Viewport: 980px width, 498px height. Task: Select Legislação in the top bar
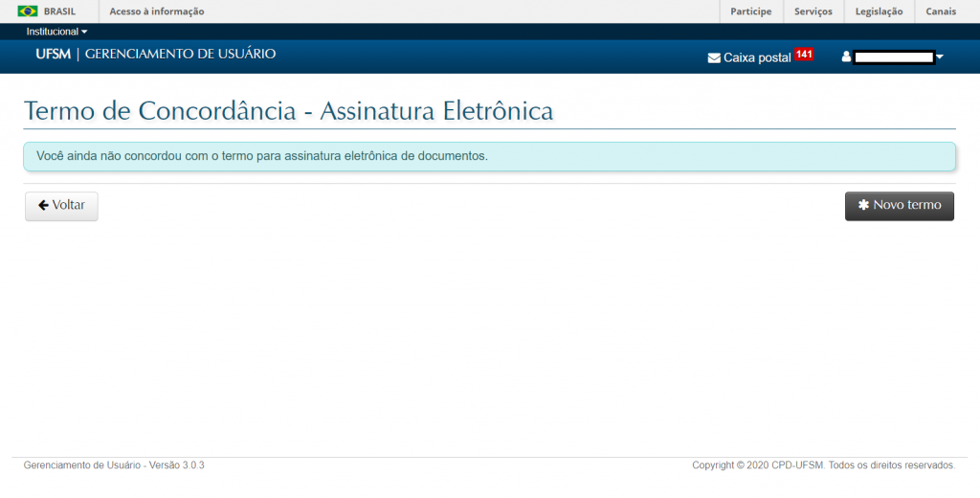click(x=879, y=11)
